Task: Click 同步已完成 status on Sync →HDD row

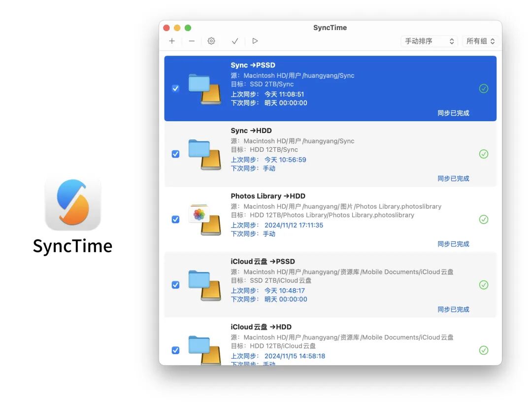Action: (x=453, y=179)
